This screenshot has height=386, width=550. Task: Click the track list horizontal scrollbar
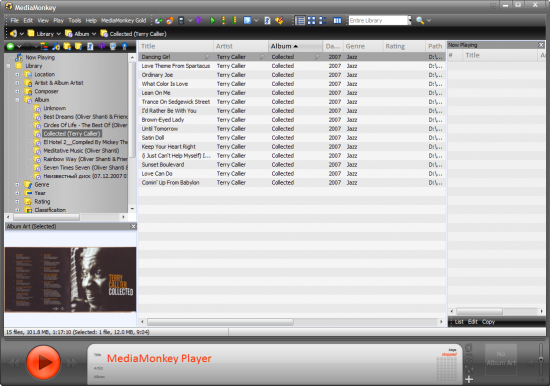[x=220, y=322]
